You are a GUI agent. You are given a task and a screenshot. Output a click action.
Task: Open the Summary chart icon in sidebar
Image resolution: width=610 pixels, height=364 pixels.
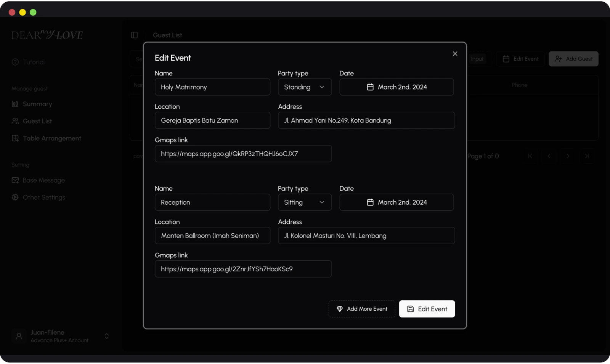coord(15,104)
